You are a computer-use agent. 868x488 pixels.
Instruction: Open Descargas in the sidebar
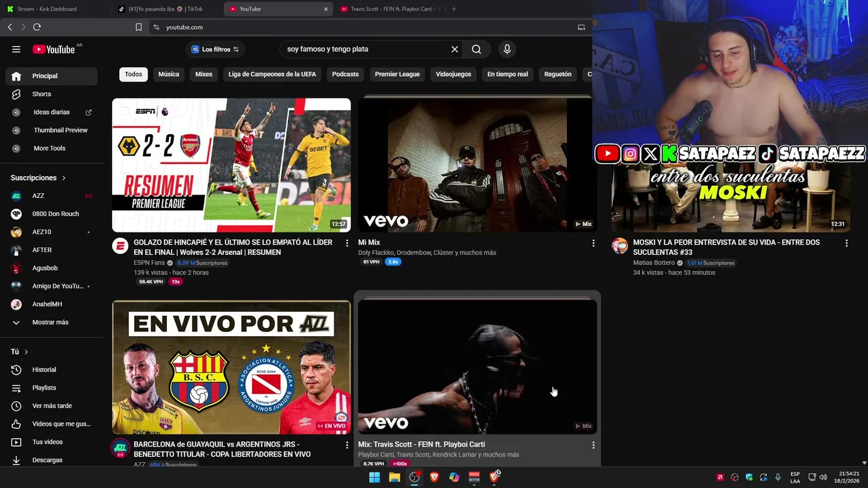coord(52,460)
